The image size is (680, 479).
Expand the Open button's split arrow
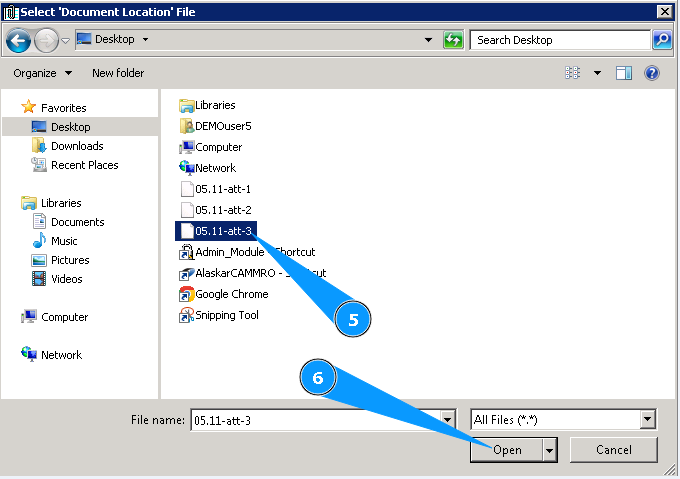click(549, 450)
